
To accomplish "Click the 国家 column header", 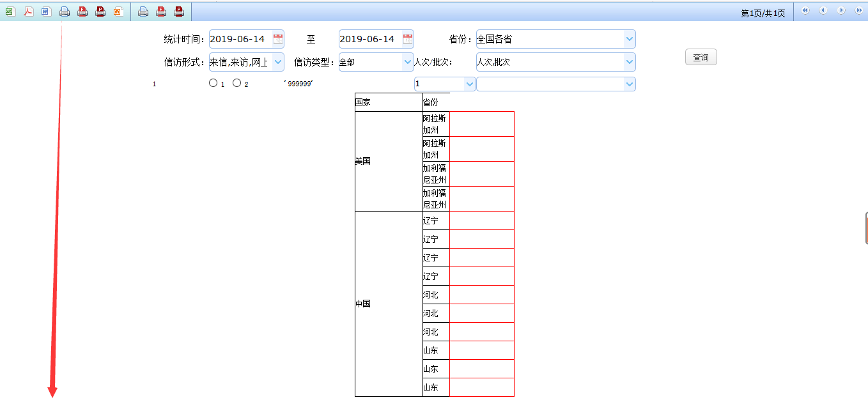I will point(389,102).
